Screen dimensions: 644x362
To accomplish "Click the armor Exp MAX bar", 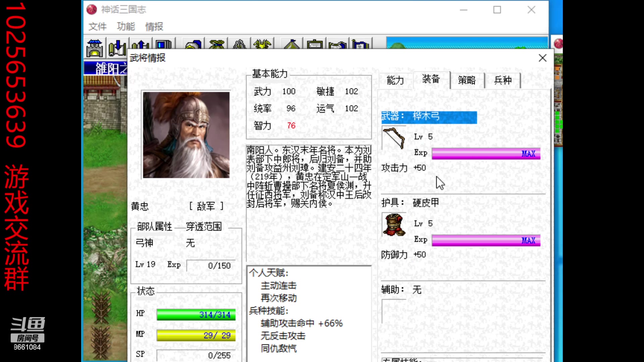I will 486,240.
